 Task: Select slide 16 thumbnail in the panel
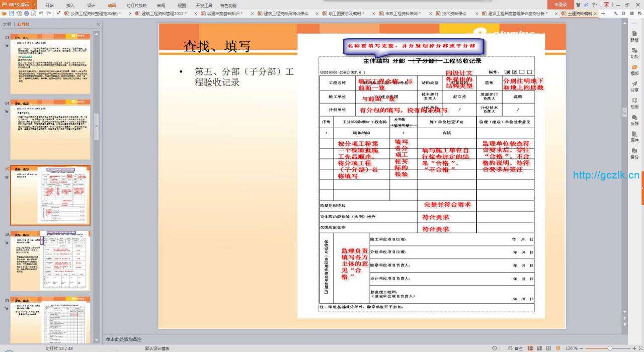point(50,261)
